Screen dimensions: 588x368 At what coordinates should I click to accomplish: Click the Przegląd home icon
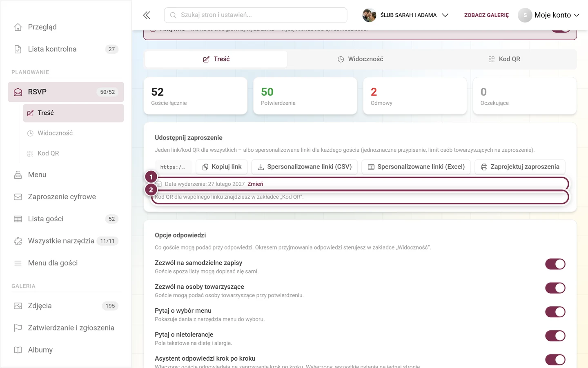pos(18,27)
